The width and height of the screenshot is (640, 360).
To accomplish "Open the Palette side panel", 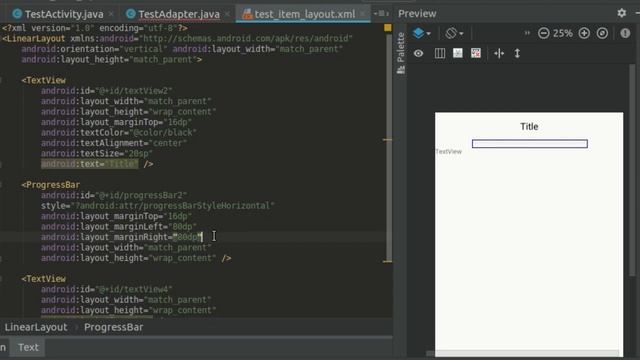I will coord(400,53).
